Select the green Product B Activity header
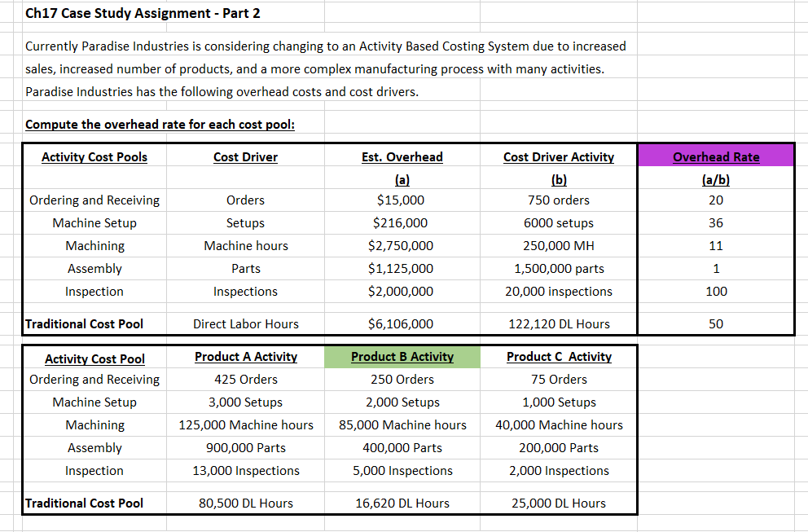Screen dimensions: 808x532 pyautogui.click(x=402, y=357)
